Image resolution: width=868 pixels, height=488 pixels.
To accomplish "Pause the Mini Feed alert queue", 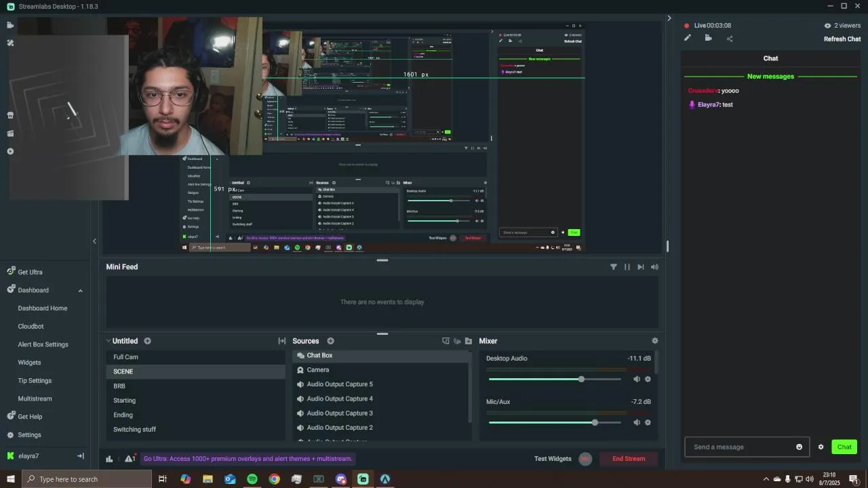I will pyautogui.click(x=627, y=267).
